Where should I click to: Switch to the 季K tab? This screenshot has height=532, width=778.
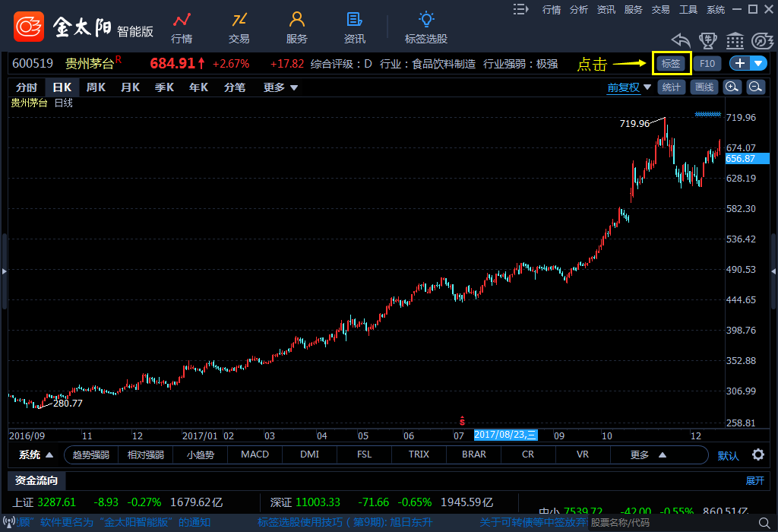[x=164, y=87]
